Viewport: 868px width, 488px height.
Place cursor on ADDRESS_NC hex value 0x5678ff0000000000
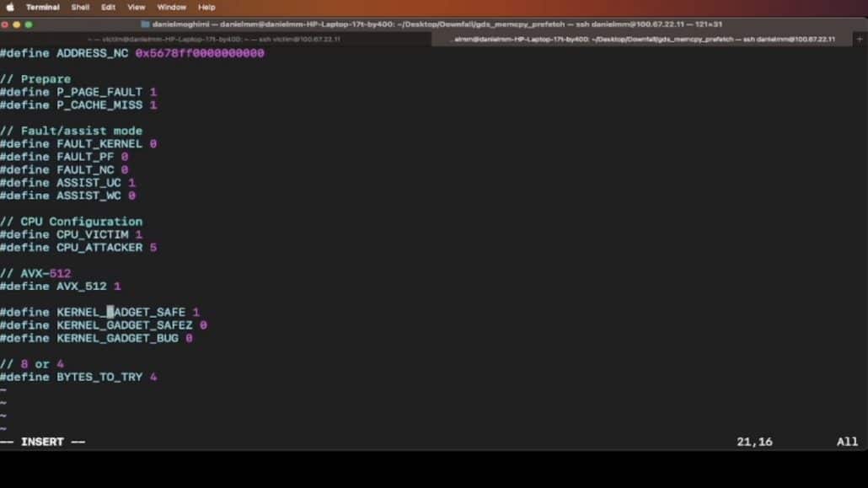[x=200, y=53]
